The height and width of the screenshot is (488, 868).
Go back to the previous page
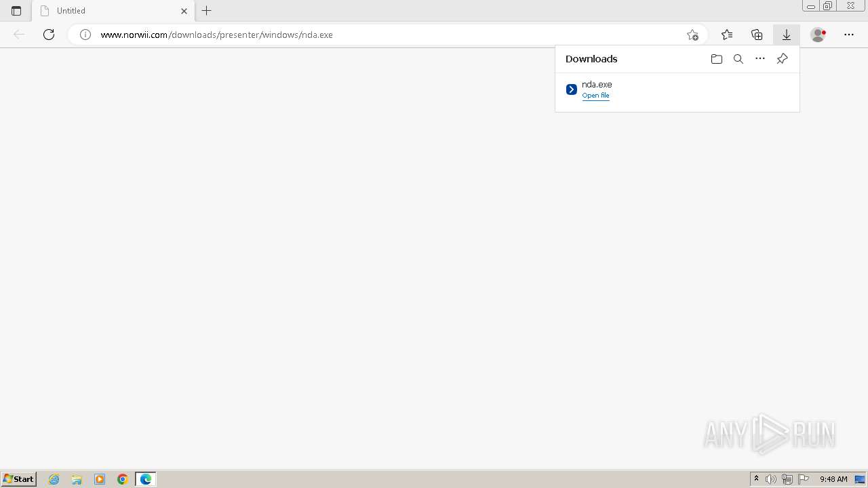tap(19, 35)
